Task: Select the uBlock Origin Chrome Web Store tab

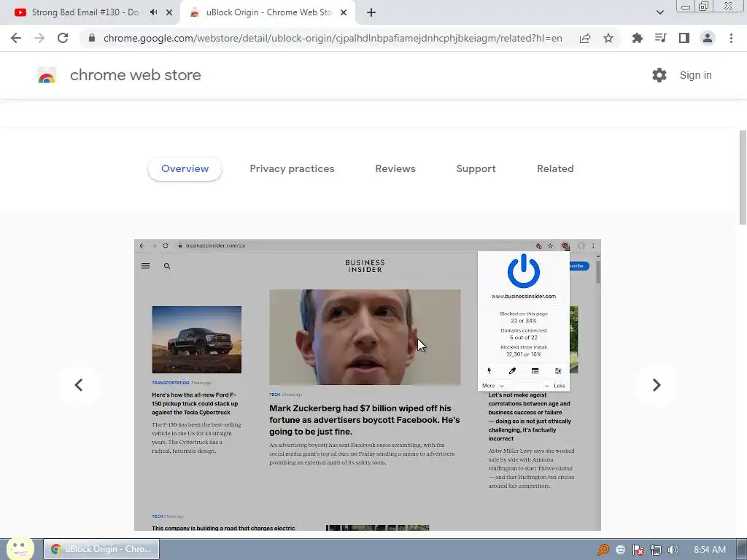Action: tap(268, 12)
